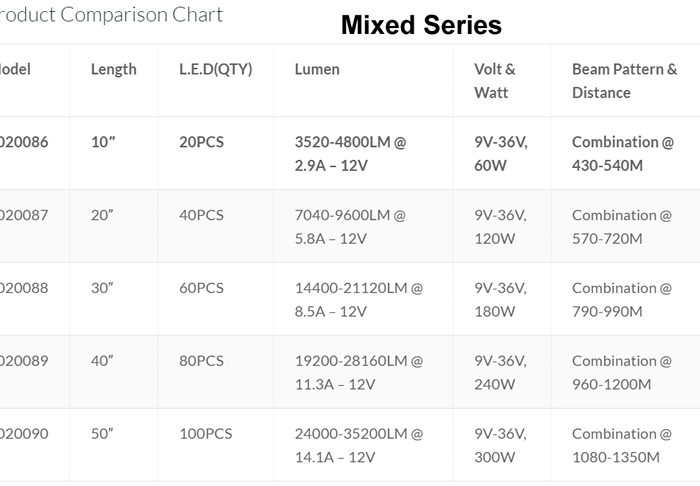Select the 100PCS LED quantity cell
The image size is (700, 486).
205,434
